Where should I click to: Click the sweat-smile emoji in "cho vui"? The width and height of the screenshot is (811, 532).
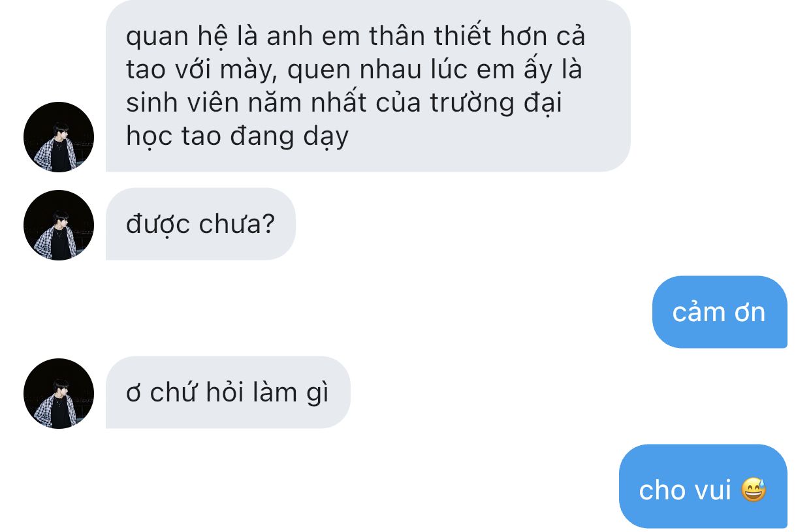pyautogui.click(x=754, y=489)
